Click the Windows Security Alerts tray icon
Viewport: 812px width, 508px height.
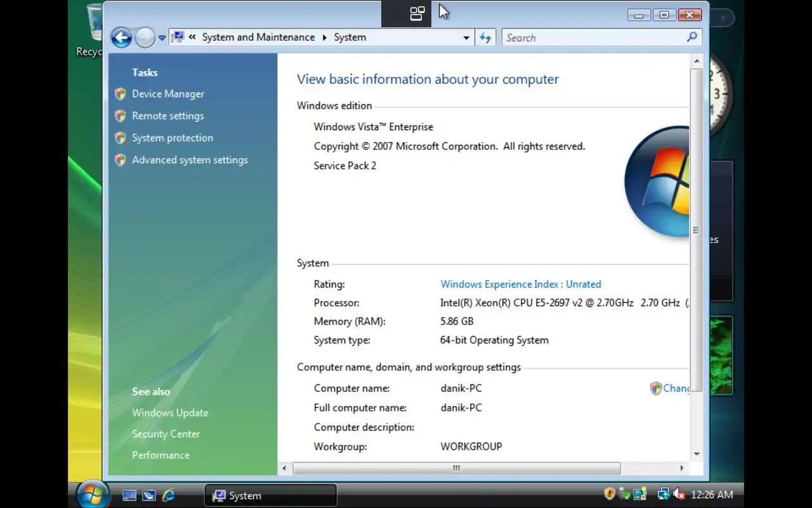tap(610, 493)
